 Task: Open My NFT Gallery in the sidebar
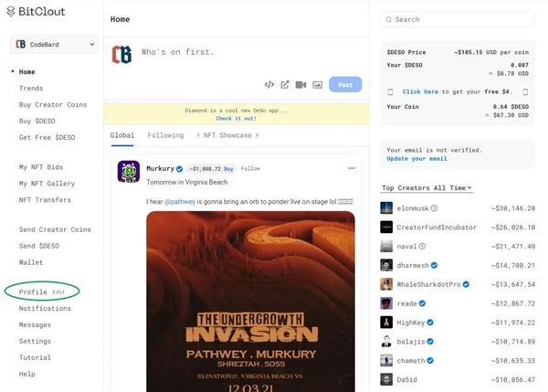pyautogui.click(x=47, y=184)
